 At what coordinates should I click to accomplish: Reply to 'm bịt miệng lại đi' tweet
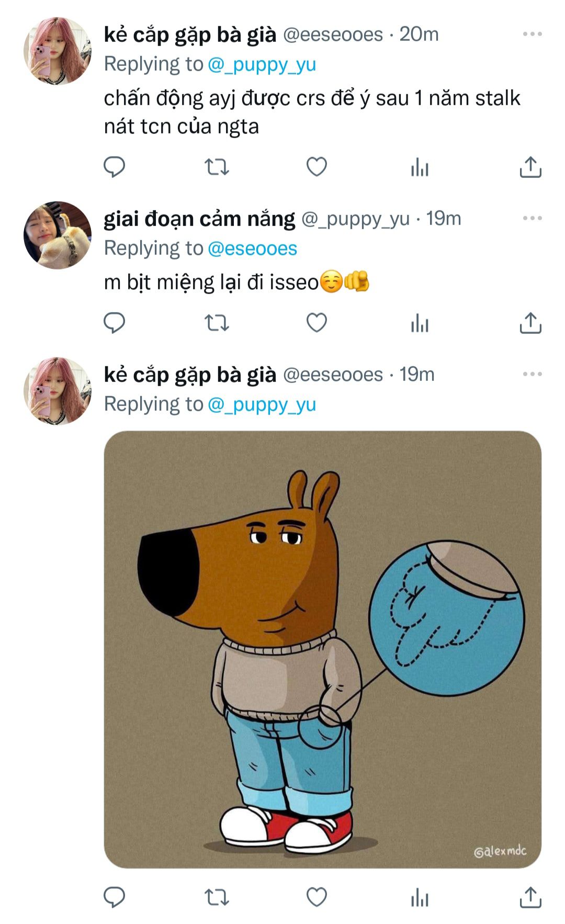click(x=114, y=323)
